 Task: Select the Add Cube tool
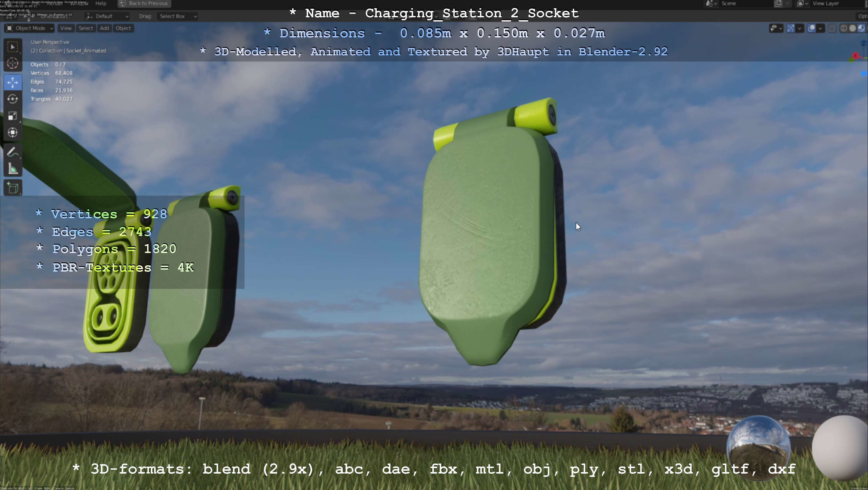(13, 188)
